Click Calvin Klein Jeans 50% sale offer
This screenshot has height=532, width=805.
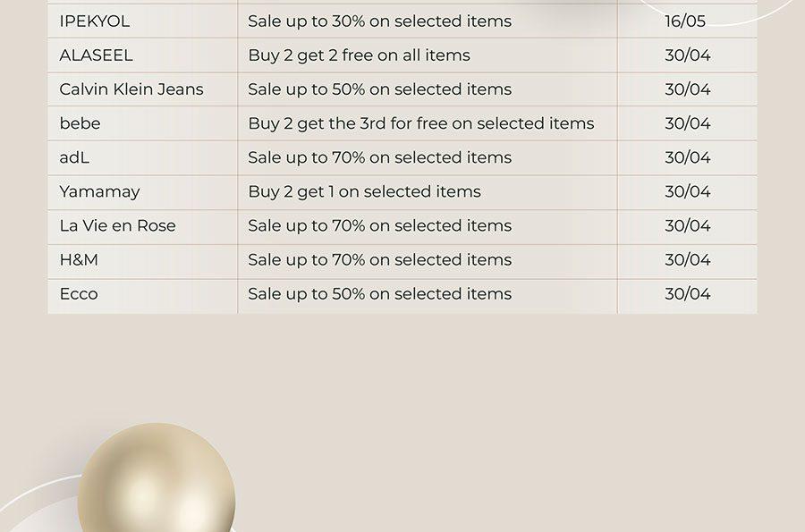380,89
